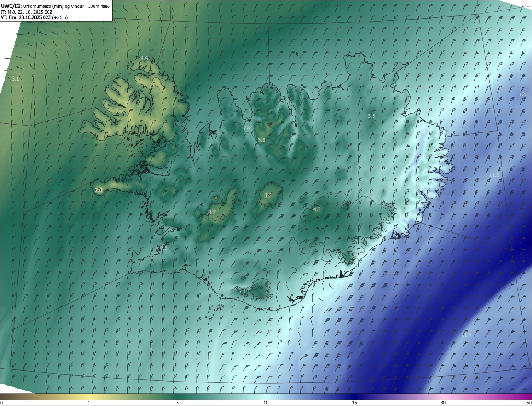
Task: Select the initial time line 'IT: Mið. 22. 10. 2025 00Z'
Action: coord(27,12)
